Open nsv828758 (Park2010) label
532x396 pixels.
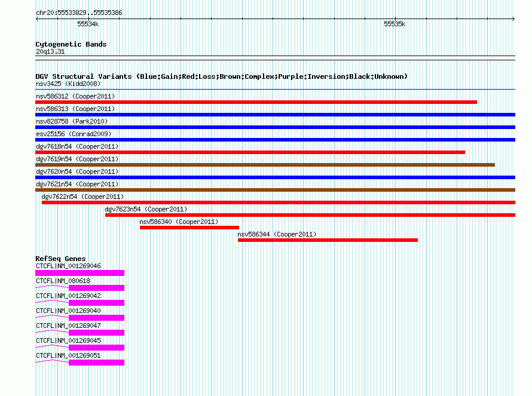coord(72,121)
